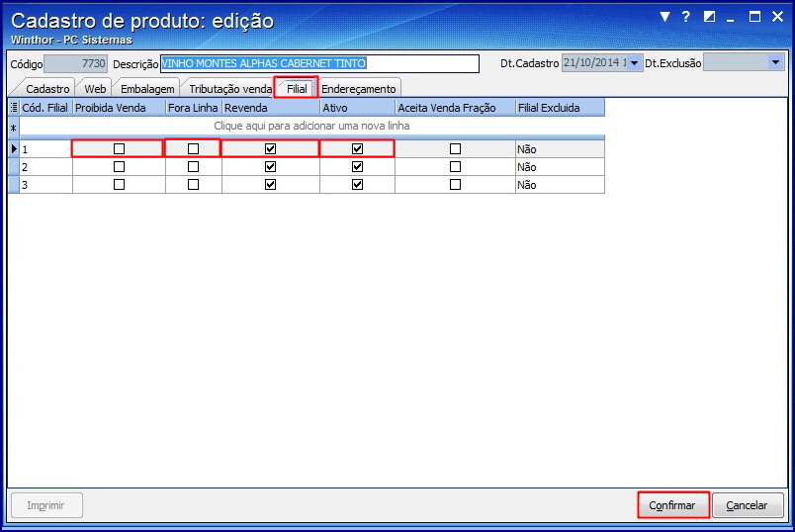Click the Aceita Venda Fração column header

[x=455, y=108]
